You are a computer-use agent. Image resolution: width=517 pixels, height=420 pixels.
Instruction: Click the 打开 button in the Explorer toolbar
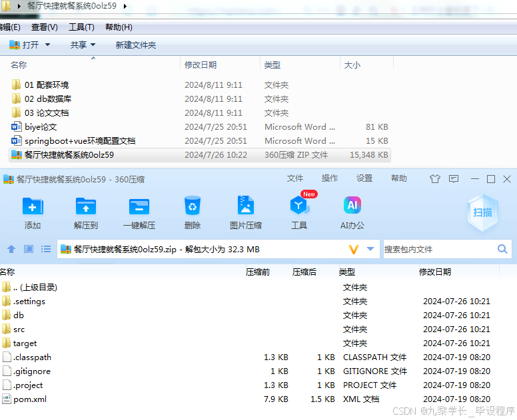[x=24, y=45]
